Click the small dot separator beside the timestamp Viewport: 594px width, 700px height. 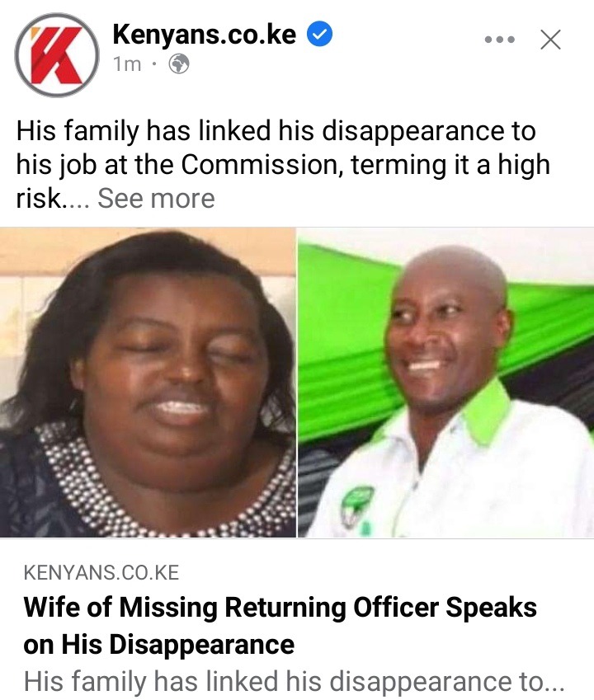point(154,64)
